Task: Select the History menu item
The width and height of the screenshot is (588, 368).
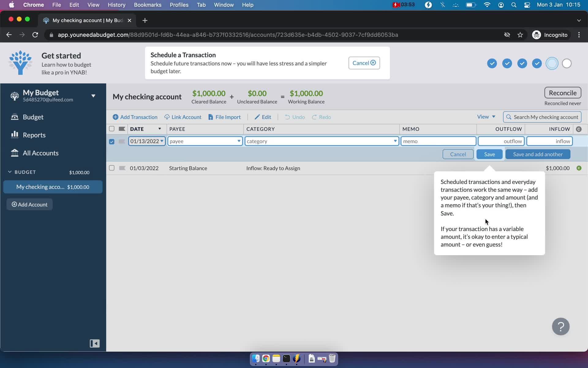Action: [116, 5]
